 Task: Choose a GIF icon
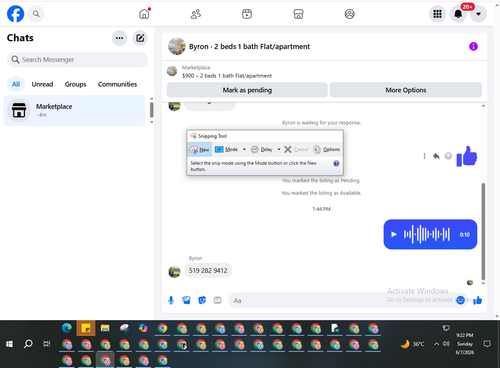coord(217,300)
